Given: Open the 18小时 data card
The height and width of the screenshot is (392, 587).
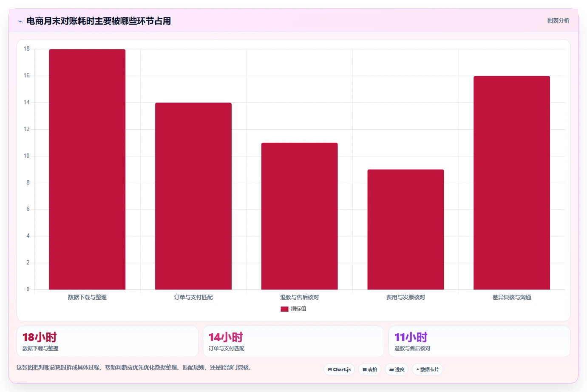Looking at the screenshot, I should 108,341.
